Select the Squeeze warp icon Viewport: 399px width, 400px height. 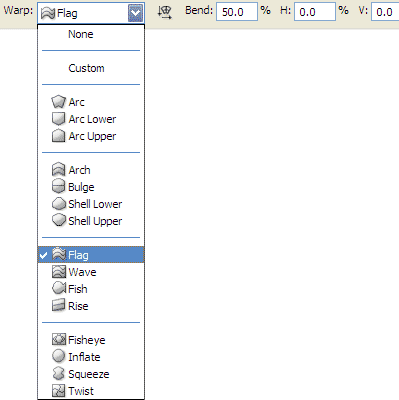pyautogui.click(x=58, y=374)
